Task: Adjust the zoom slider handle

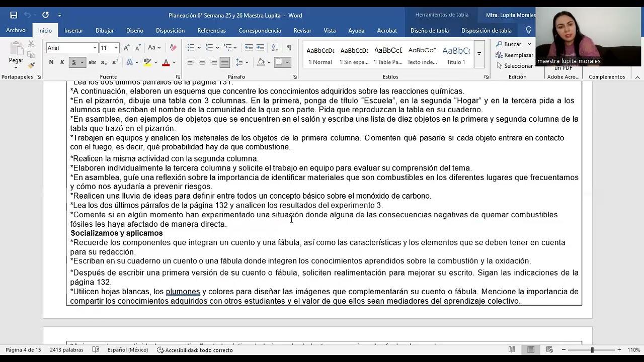Action: (x=592, y=350)
